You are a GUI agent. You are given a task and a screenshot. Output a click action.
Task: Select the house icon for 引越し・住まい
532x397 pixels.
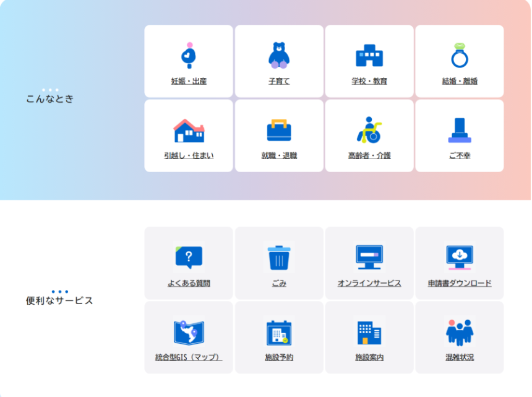189,130
